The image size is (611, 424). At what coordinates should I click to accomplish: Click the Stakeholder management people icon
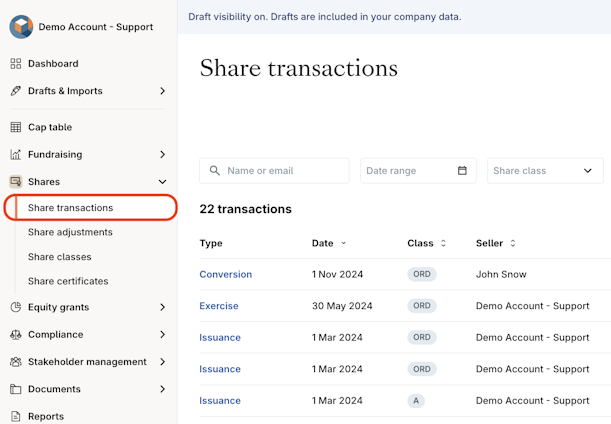click(x=16, y=362)
